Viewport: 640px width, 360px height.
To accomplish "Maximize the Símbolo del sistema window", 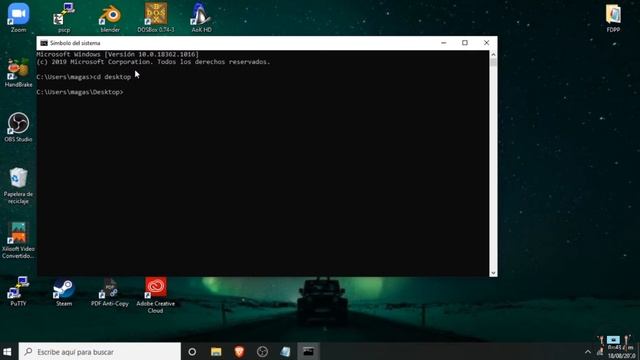I will 465,43.
